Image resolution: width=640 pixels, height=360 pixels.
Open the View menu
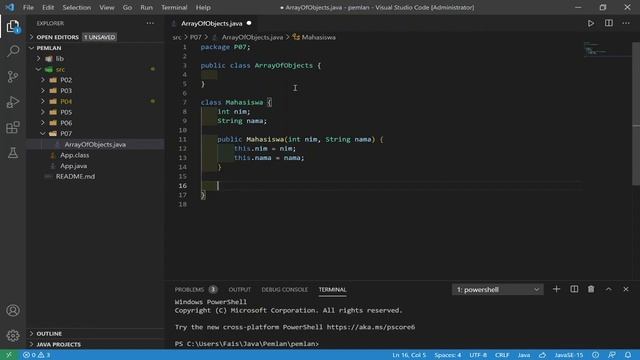107,7
